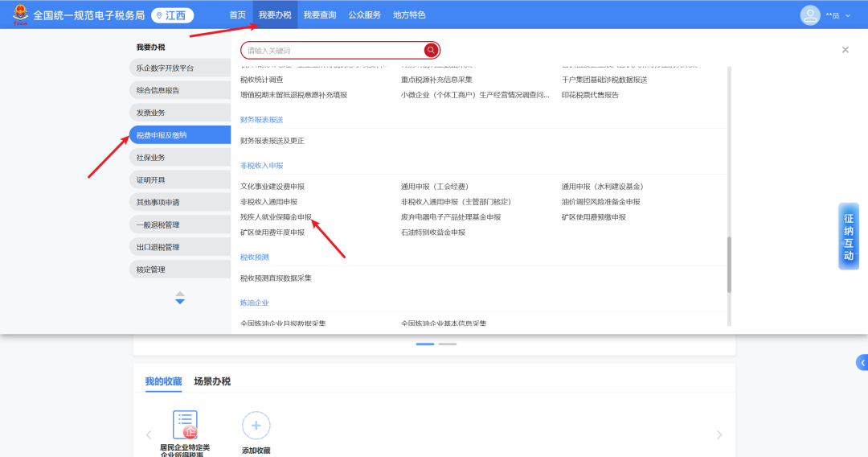The height and width of the screenshot is (457, 868).
Task: Open 矿区使用费年度申报 link
Action: pyautogui.click(x=272, y=233)
